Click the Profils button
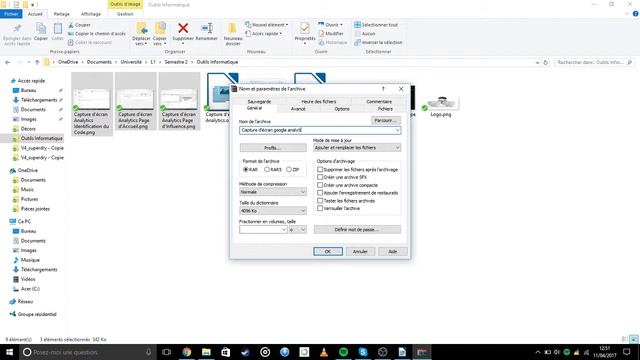The height and width of the screenshot is (360, 640). [x=273, y=148]
